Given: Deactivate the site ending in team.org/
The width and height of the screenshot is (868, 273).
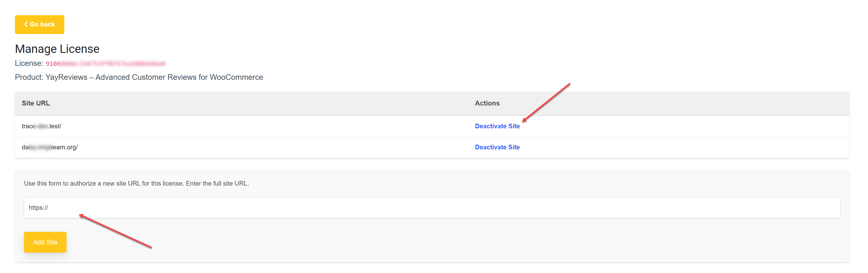Looking at the screenshot, I should click(497, 147).
